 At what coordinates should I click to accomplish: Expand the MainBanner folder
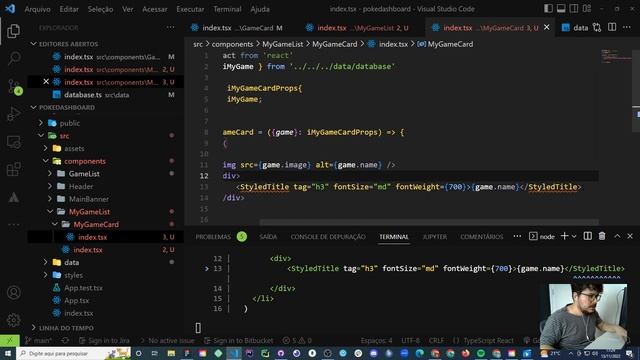click(89, 199)
